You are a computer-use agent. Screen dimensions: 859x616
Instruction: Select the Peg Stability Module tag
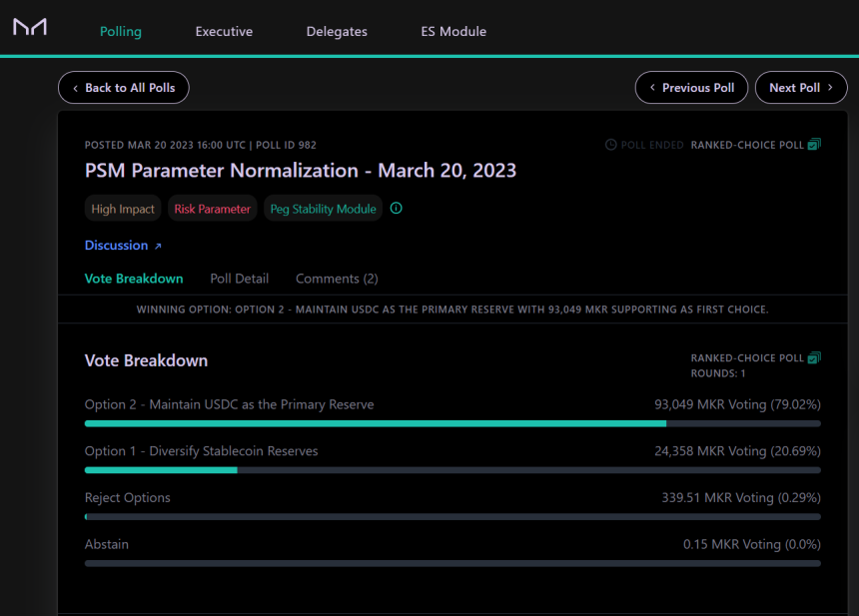tap(323, 209)
